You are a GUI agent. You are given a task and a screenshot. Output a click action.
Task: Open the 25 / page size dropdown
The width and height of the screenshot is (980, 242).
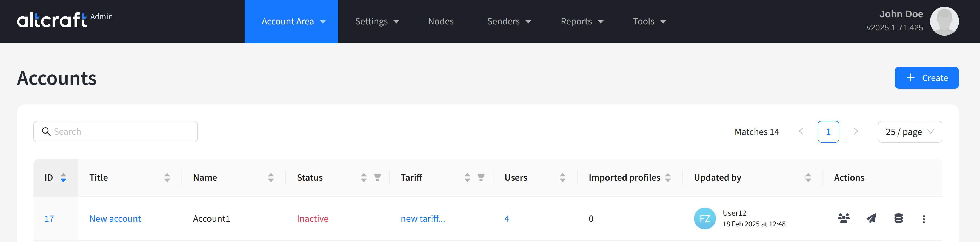(x=909, y=132)
